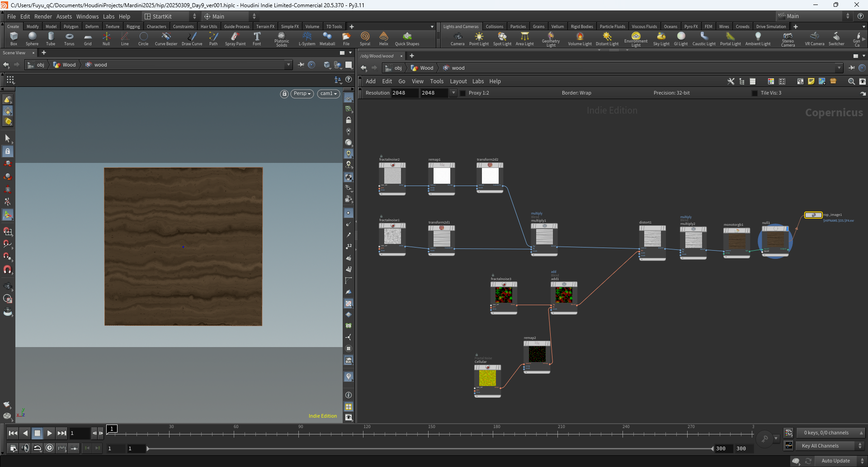Enable the Proxy 1:2 checkbox
The image size is (868, 467).
(x=462, y=93)
